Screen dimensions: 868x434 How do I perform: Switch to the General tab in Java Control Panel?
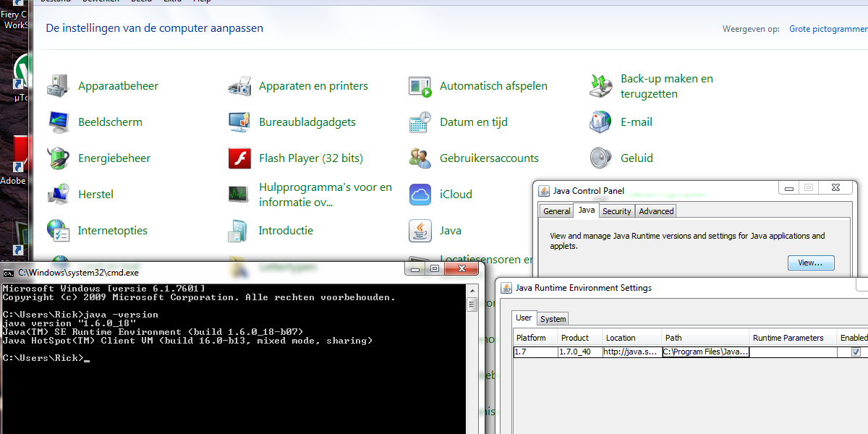tap(557, 211)
